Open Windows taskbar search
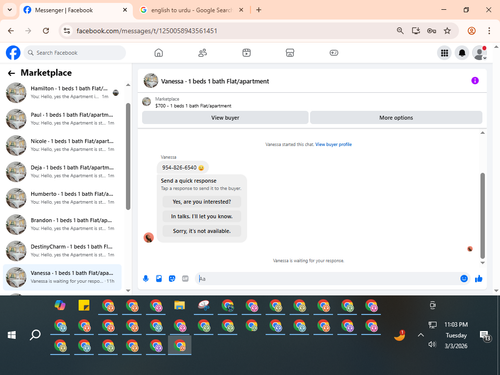500x375 pixels. pos(35,335)
